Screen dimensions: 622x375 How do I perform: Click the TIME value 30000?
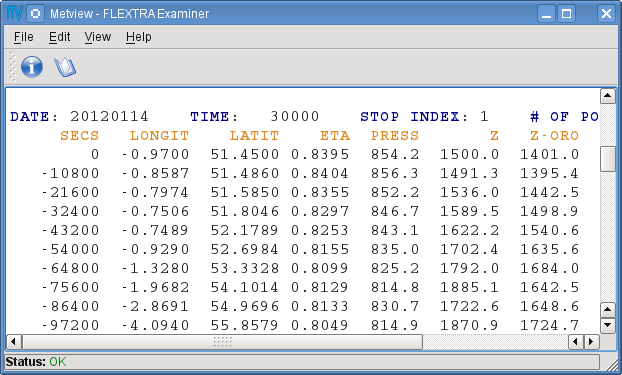pyautogui.click(x=295, y=117)
